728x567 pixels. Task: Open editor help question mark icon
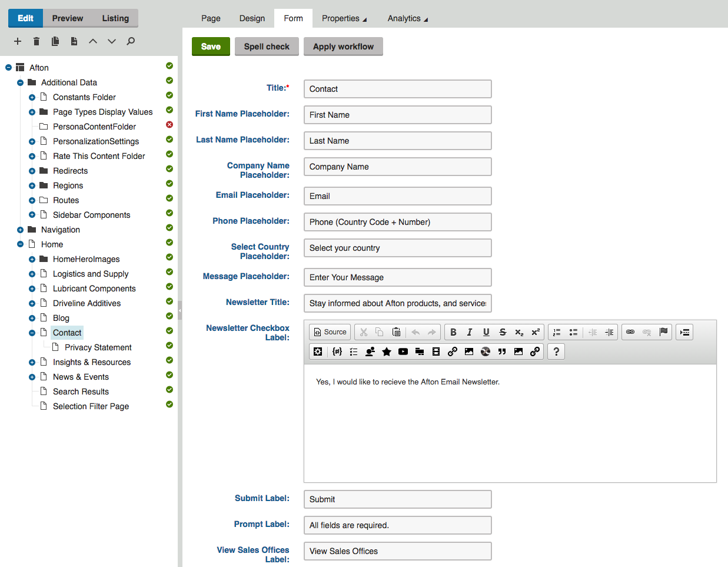[x=556, y=352]
